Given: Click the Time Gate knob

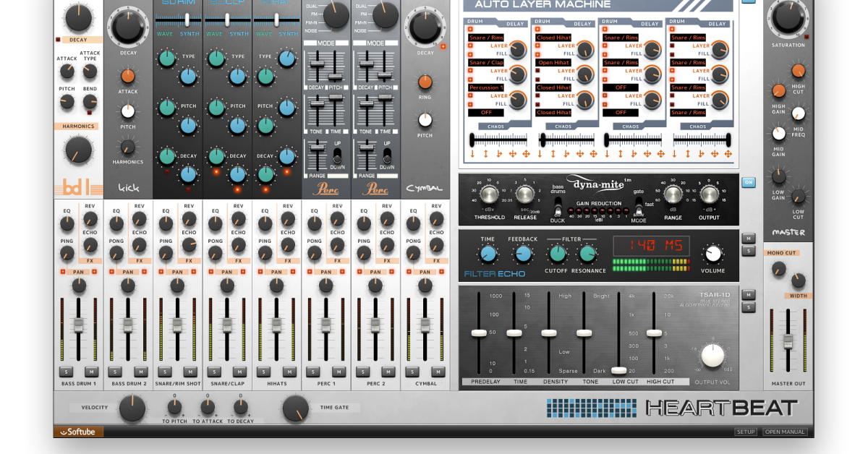Looking at the screenshot, I should pos(295,408).
